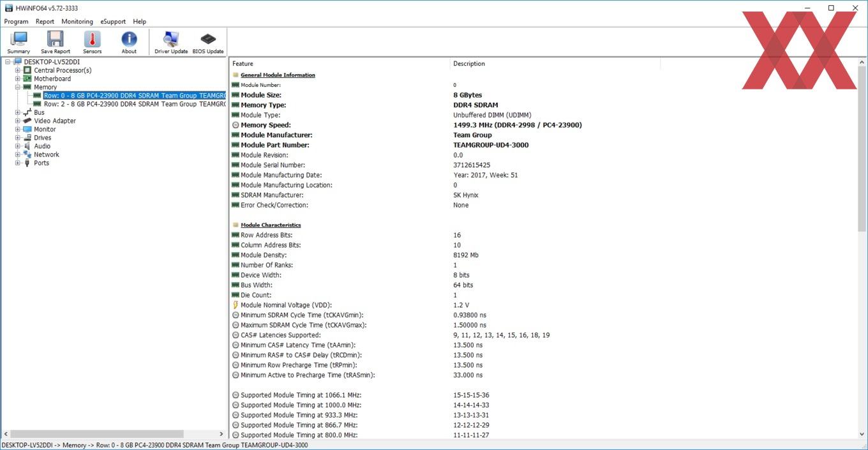Image resolution: width=868 pixels, height=450 pixels.
Task: Click the Central Processor(s) chip icon
Action: pyautogui.click(x=27, y=70)
